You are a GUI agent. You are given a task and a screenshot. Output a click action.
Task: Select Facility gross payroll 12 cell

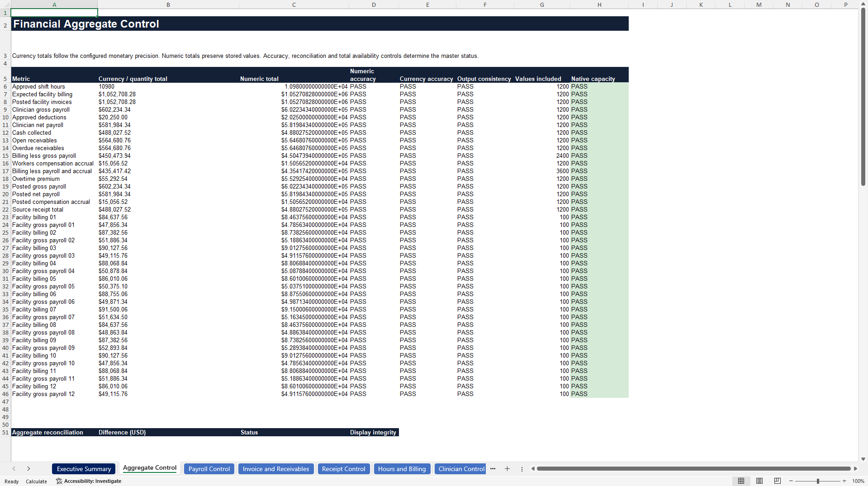coord(54,394)
